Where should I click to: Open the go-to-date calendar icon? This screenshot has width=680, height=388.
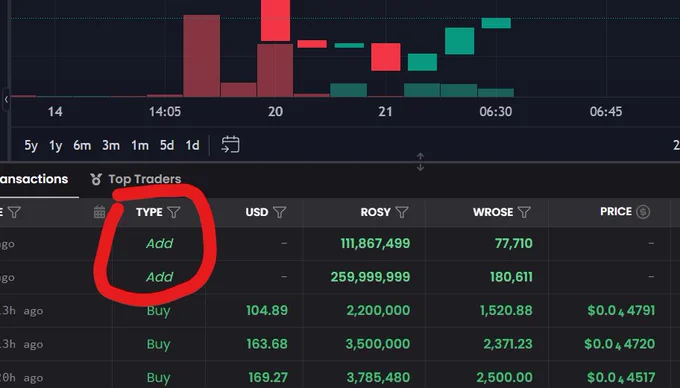pyautogui.click(x=230, y=145)
